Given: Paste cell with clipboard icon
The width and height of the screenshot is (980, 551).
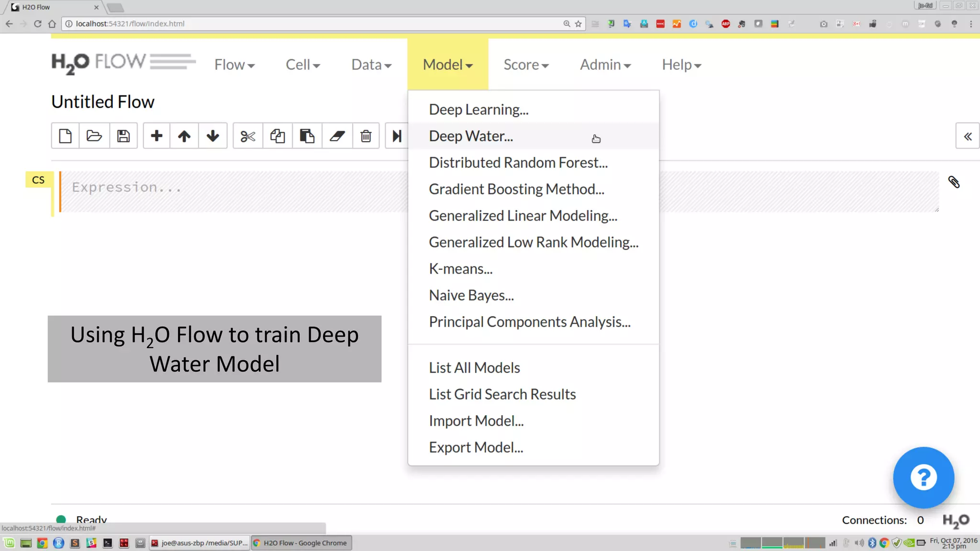Looking at the screenshot, I should tap(307, 136).
